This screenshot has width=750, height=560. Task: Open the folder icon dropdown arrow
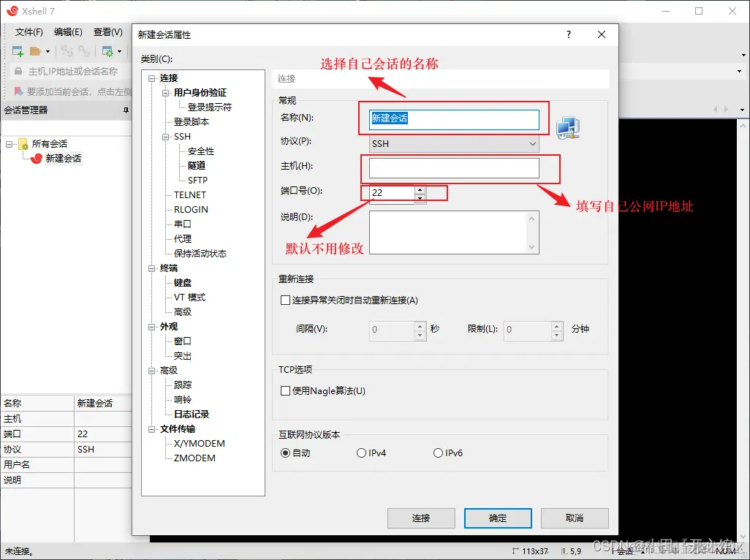[x=49, y=51]
